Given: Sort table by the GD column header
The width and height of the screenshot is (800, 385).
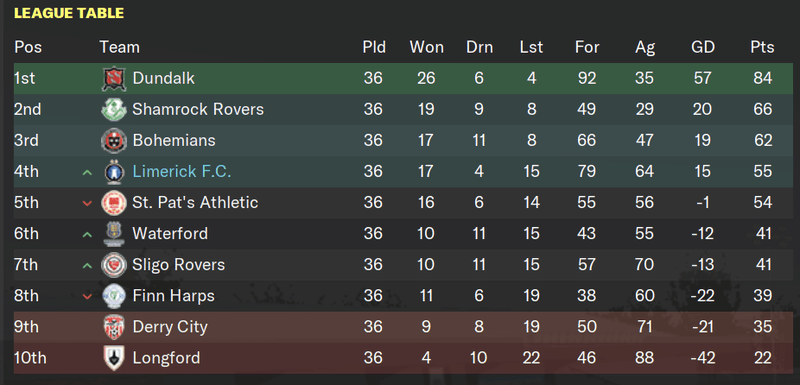Looking at the screenshot, I should pyautogui.click(x=703, y=47).
